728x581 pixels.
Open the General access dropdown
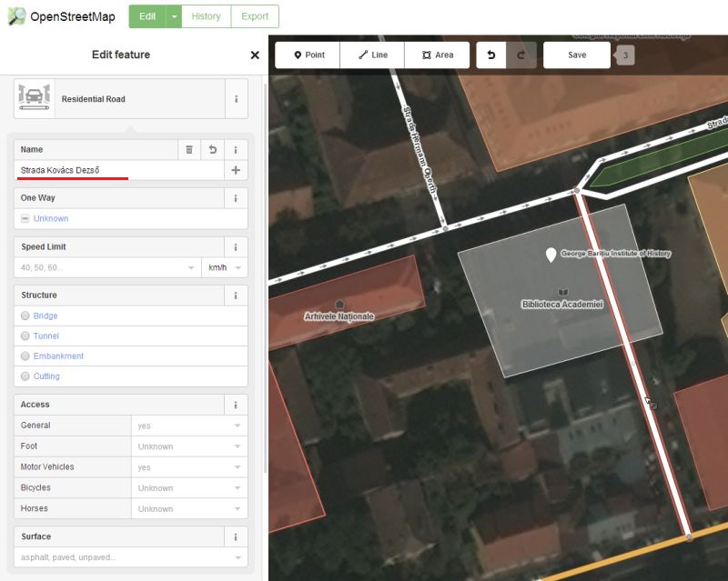click(x=238, y=426)
